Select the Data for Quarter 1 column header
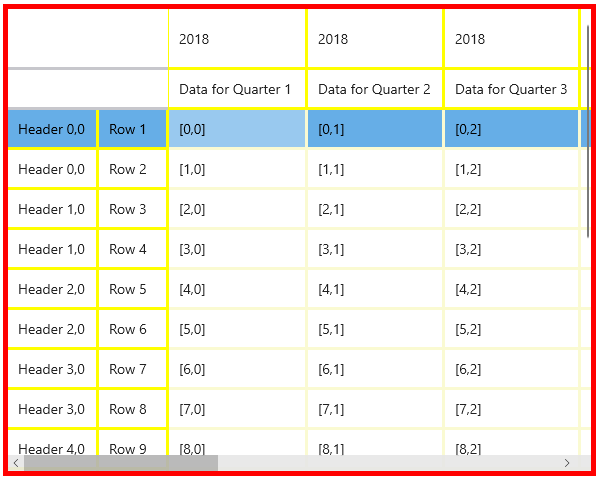600x481 pixels. click(x=236, y=89)
